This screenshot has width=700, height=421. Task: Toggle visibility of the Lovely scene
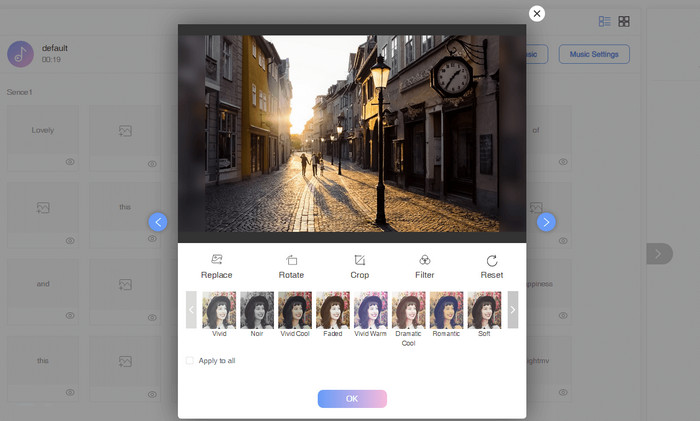[x=70, y=163]
